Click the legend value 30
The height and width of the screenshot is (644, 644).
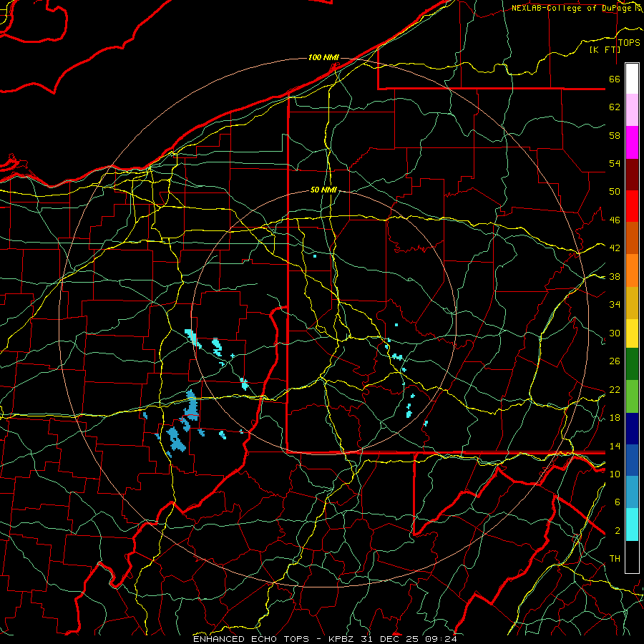(615, 333)
